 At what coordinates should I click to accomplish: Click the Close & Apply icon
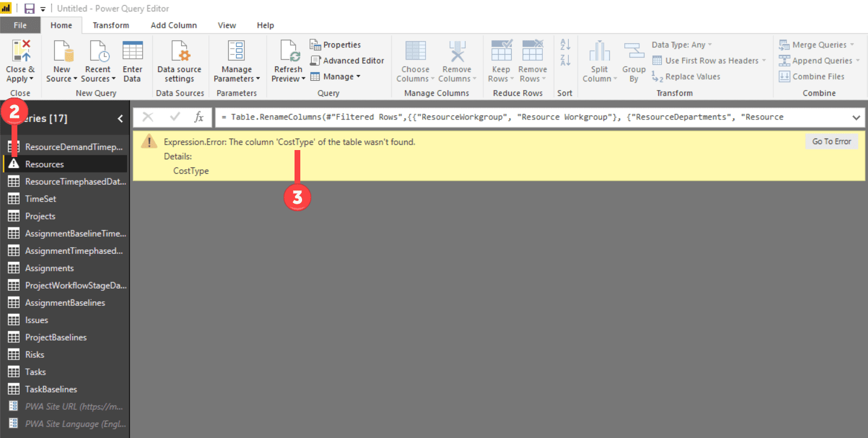21,51
